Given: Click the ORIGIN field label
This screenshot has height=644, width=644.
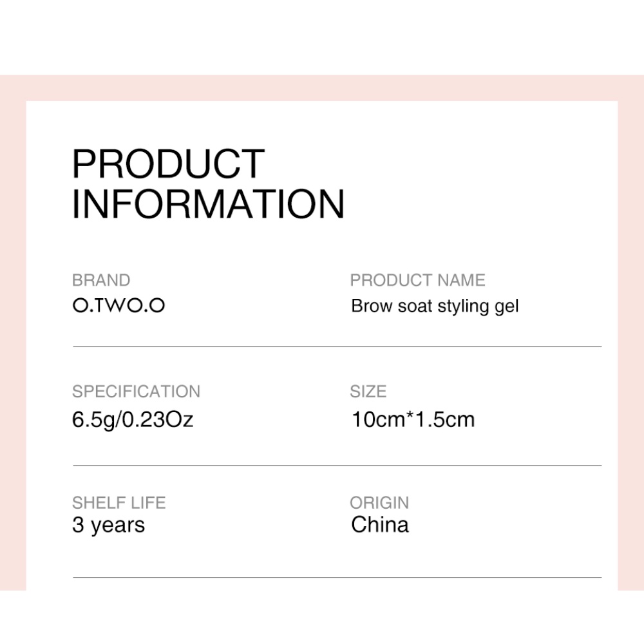Looking at the screenshot, I should tap(379, 503).
